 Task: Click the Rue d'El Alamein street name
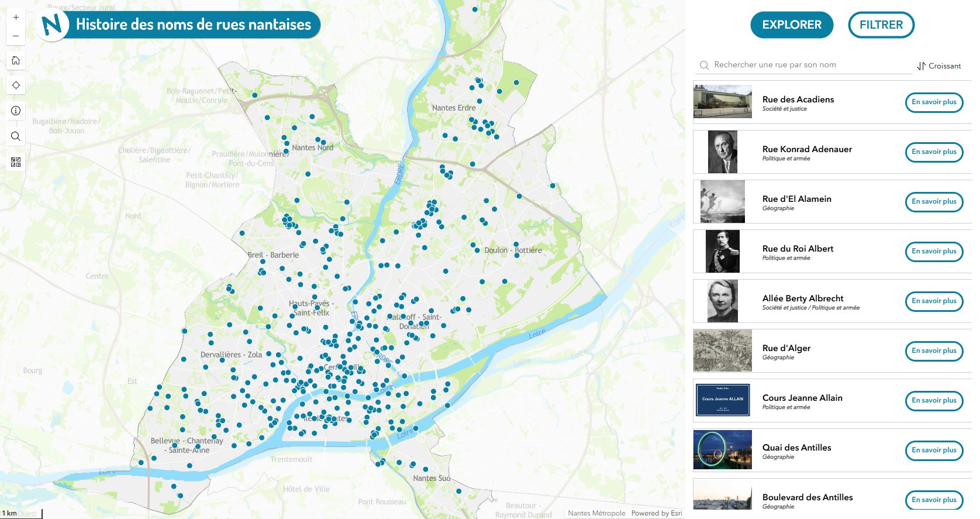(797, 199)
